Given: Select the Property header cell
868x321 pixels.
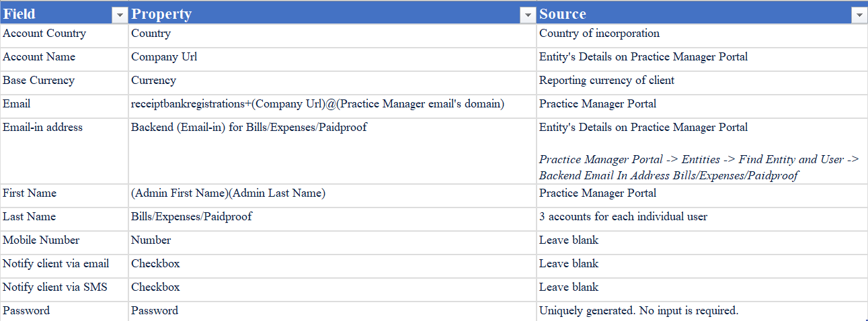Looking at the screenshot, I should coord(332,13).
